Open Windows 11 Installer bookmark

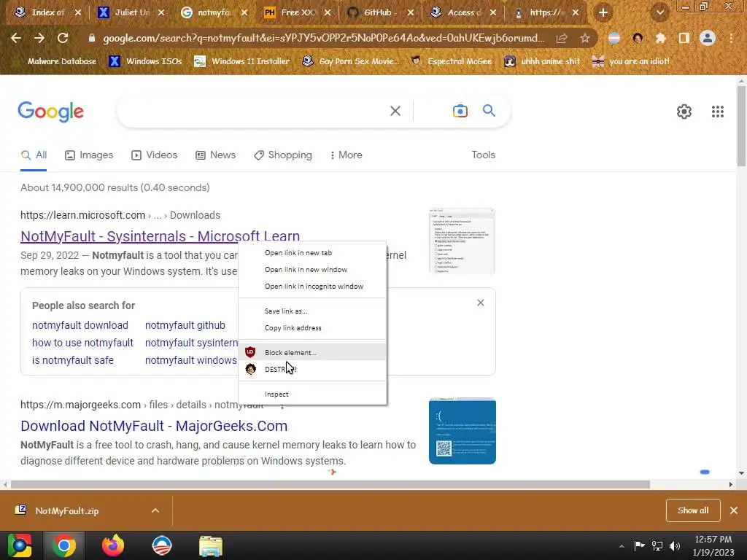pyautogui.click(x=242, y=61)
